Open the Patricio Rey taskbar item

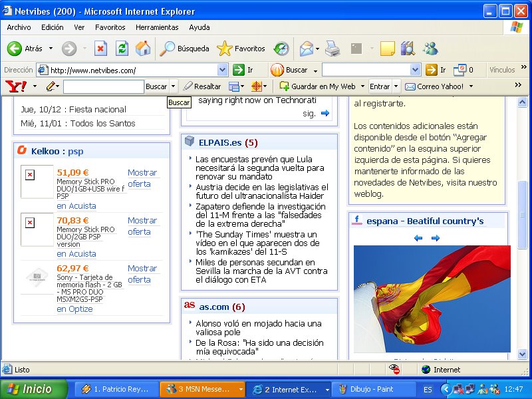(x=117, y=389)
